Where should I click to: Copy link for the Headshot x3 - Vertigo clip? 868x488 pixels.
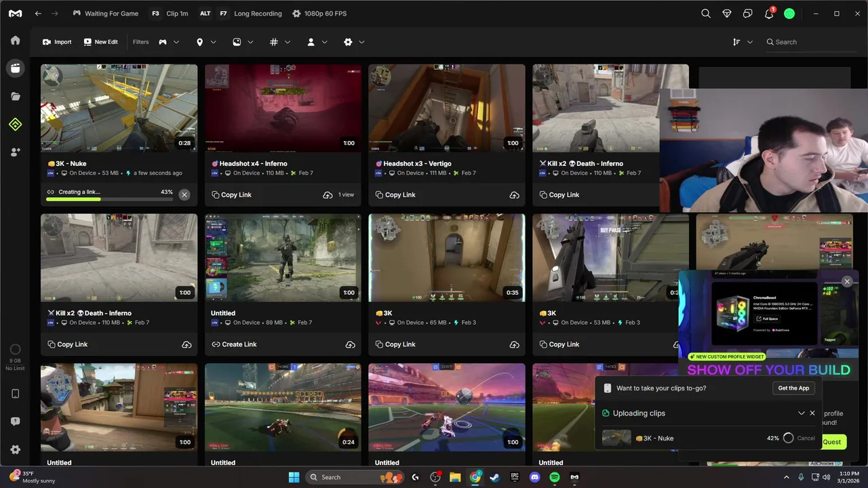point(395,195)
